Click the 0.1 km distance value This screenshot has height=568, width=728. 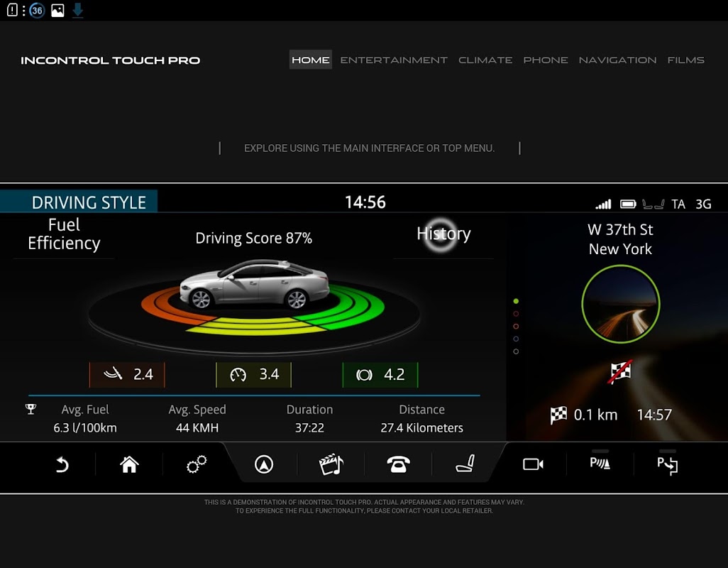click(596, 415)
